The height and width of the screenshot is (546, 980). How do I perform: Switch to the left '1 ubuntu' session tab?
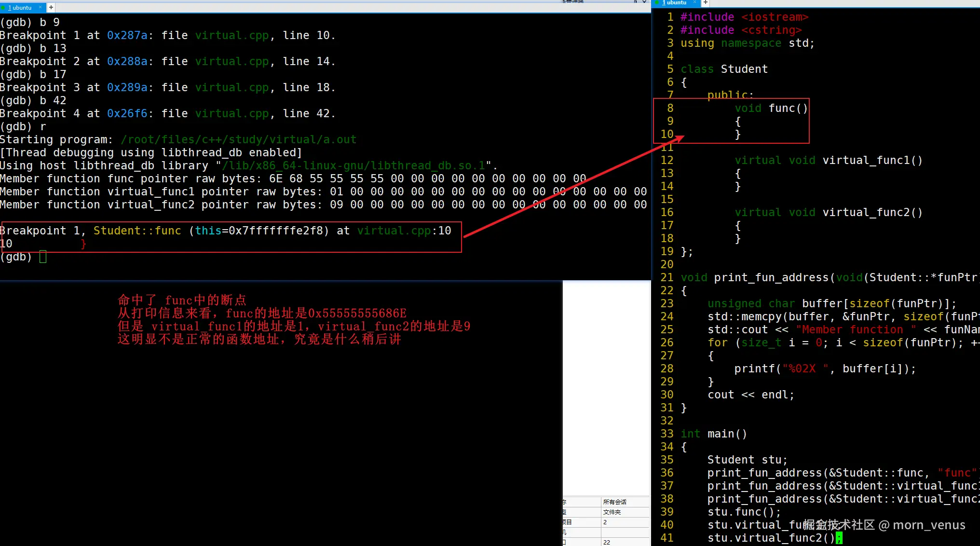[x=20, y=8]
